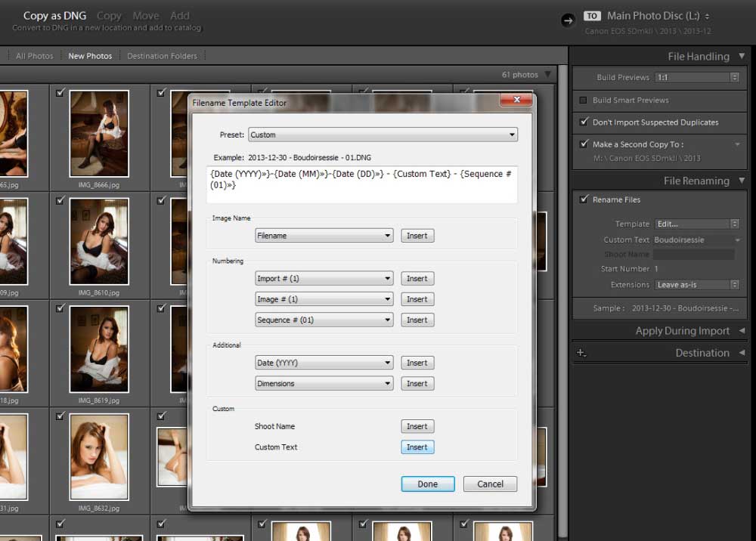Open the Preset dropdown set to Custom
This screenshot has width=756, height=541.
[x=383, y=135]
